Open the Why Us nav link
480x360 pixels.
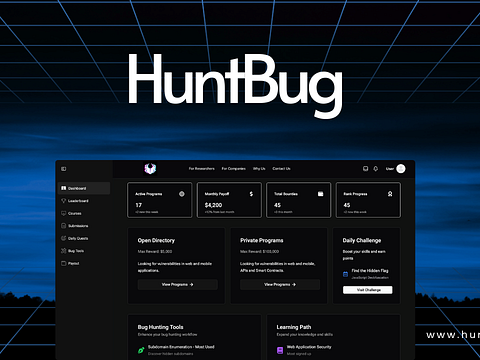[259, 169]
